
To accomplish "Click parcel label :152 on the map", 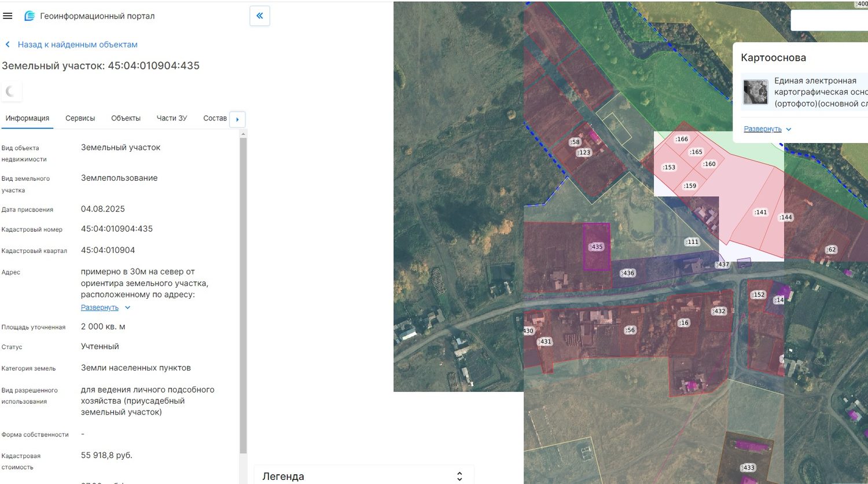I will coord(758,295).
